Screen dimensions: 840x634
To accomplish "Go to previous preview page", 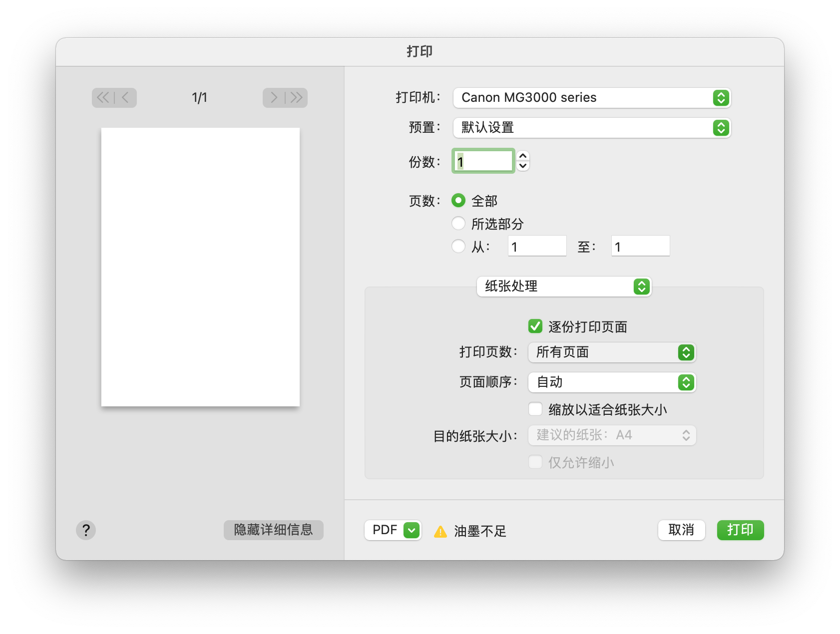I will click(125, 97).
